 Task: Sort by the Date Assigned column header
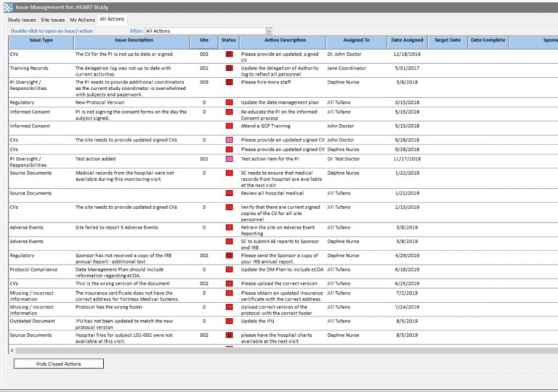click(x=406, y=41)
